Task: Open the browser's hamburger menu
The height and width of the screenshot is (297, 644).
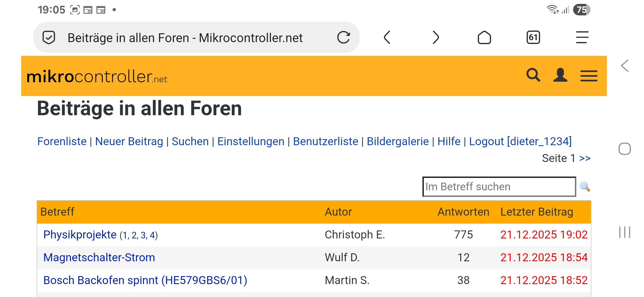Action: click(582, 37)
